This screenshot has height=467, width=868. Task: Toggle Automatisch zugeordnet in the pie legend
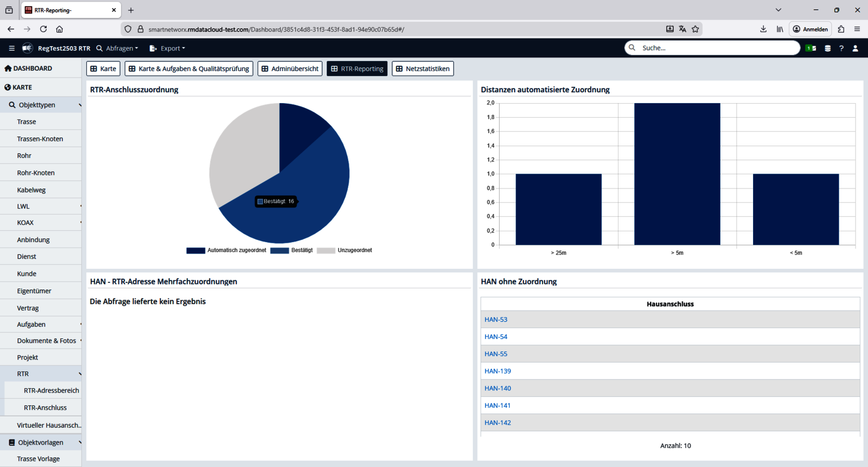[226, 250]
